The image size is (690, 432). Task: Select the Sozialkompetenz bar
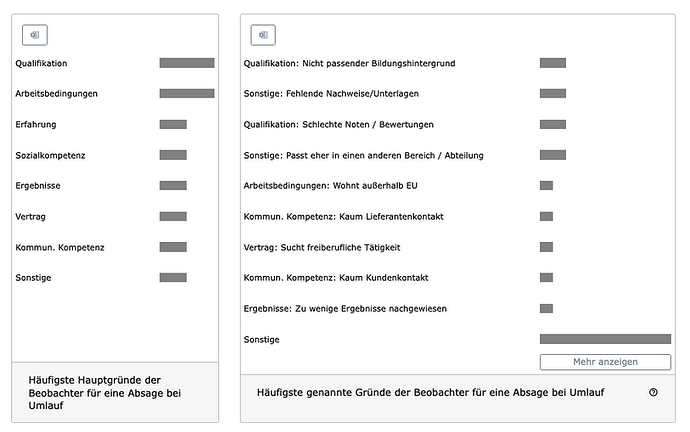tap(173, 155)
